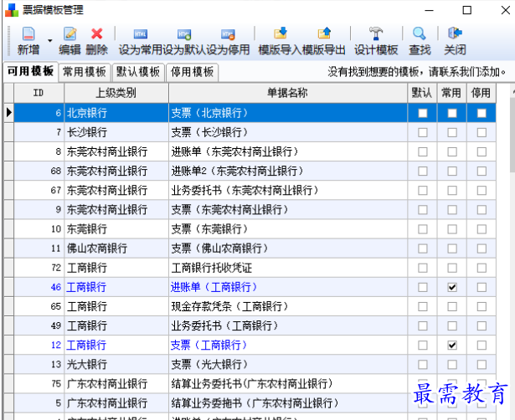Click the vertical scrollbar thumb
The image size is (515, 420).
(x=512, y=135)
